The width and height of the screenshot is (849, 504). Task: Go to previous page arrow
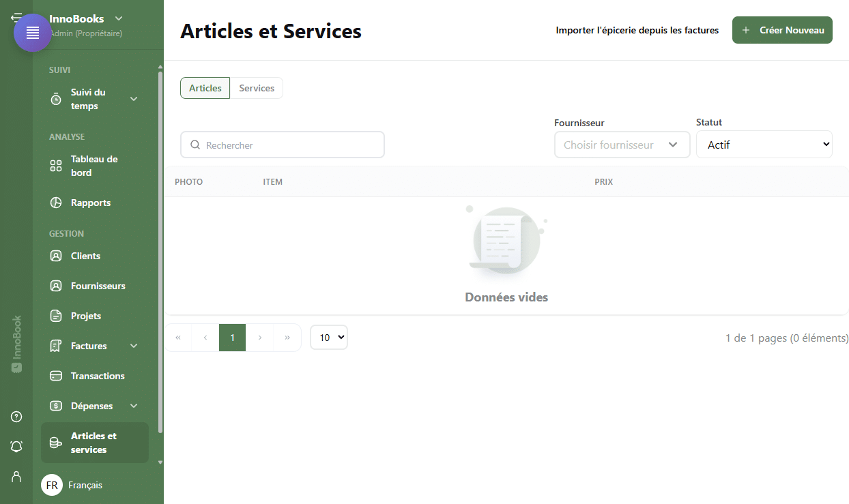pos(205,338)
